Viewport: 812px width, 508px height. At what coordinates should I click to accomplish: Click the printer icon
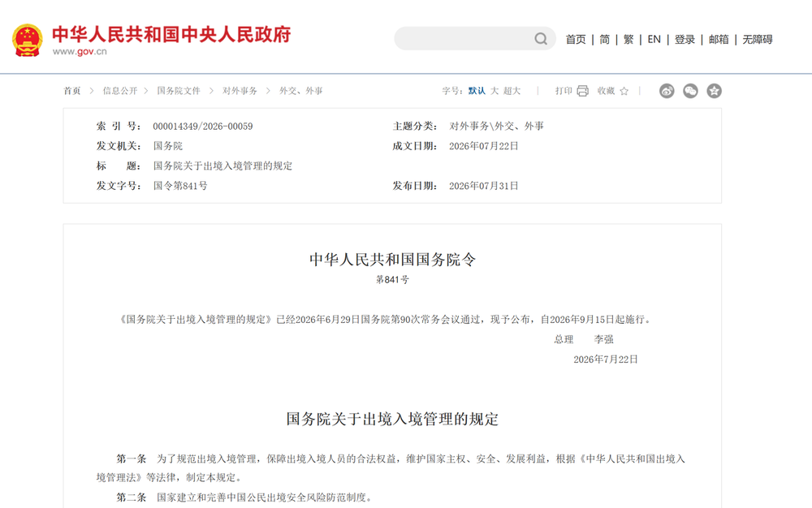[582, 91]
